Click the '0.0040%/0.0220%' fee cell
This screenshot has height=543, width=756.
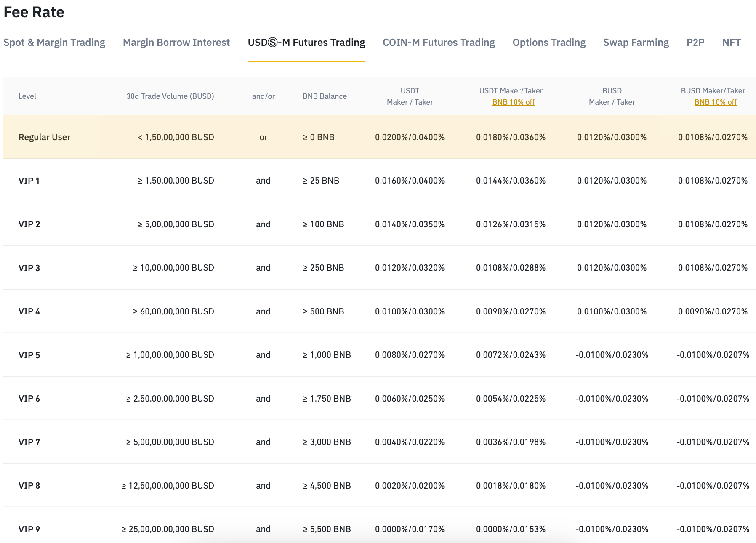click(x=410, y=442)
